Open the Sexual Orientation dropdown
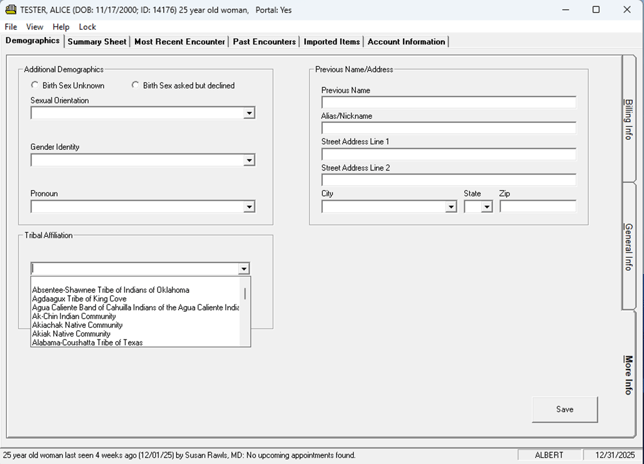644x464 pixels. click(x=249, y=114)
